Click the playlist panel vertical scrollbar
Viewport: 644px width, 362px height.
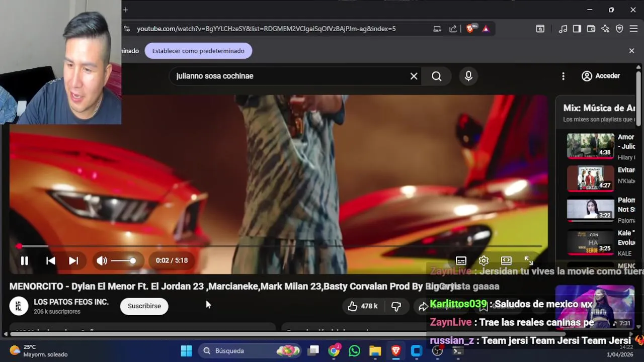638,98
